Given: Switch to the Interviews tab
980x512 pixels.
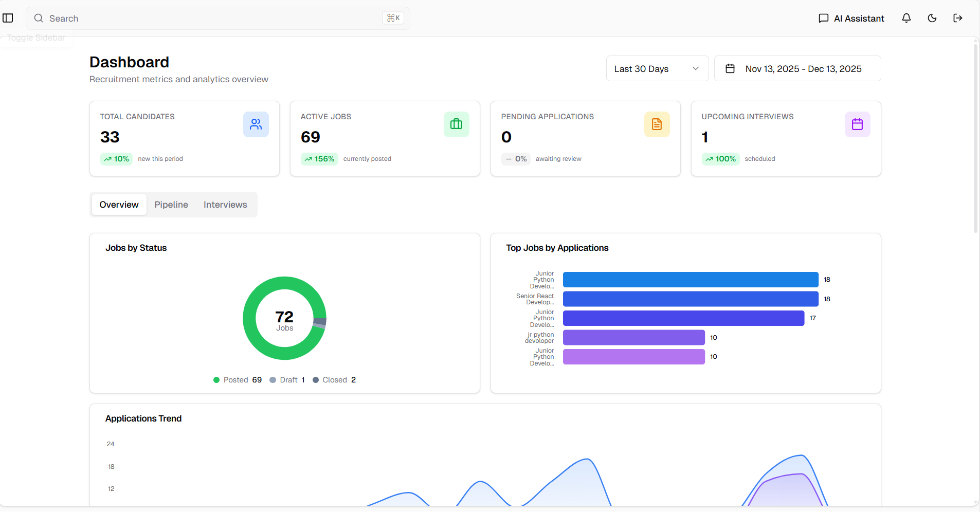Looking at the screenshot, I should 225,204.
